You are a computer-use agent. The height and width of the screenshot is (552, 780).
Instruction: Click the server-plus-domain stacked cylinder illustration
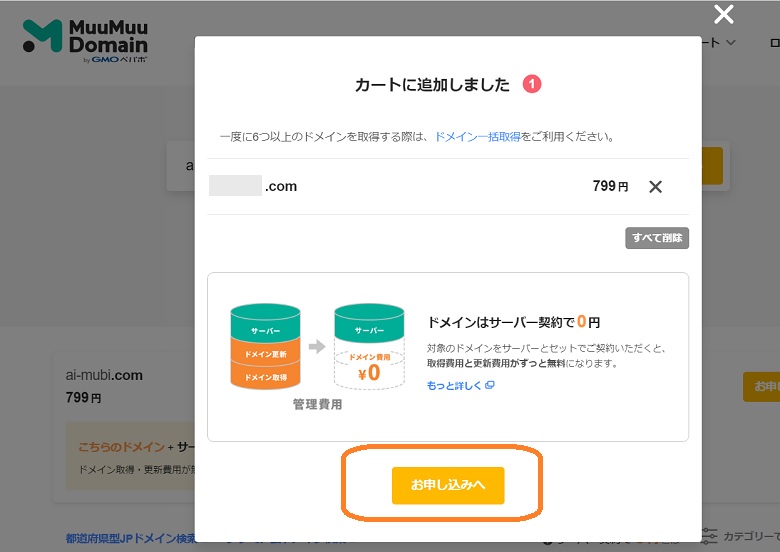click(x=265, y=346)
